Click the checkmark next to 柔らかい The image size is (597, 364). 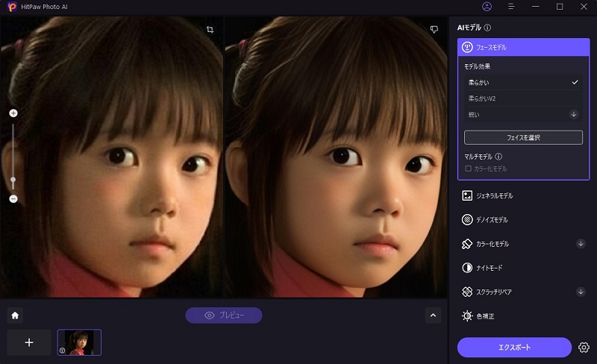tap(575, 82)
